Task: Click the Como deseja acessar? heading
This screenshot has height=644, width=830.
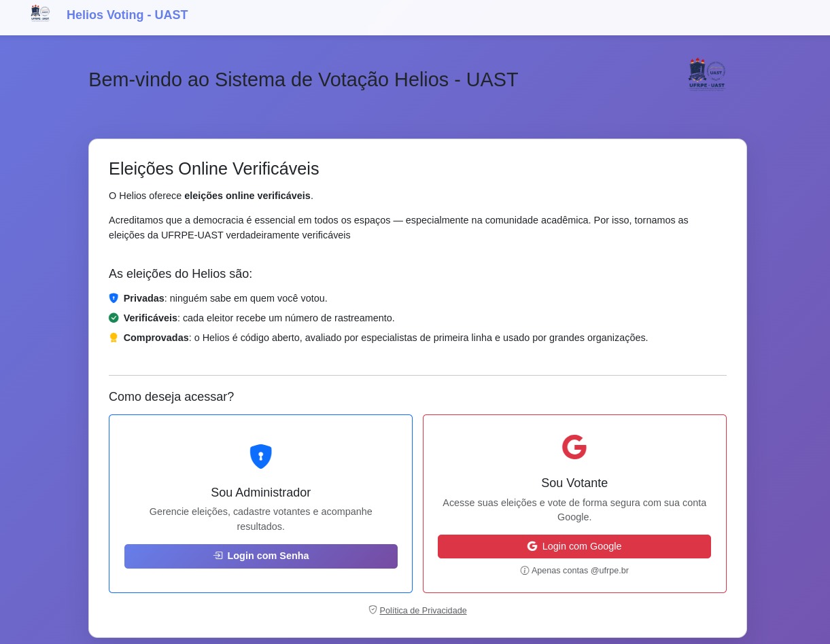Action: pyautogui.click(x=171, y=397)
